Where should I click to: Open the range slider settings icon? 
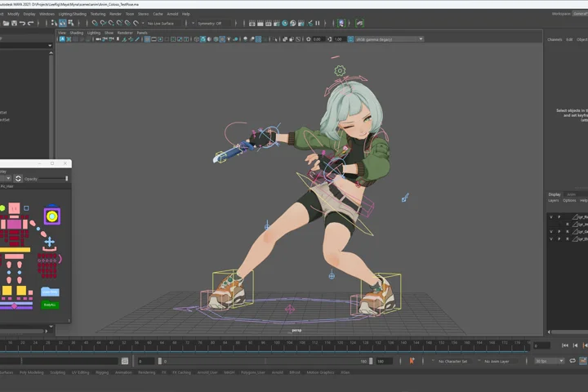tap(125, 361)
